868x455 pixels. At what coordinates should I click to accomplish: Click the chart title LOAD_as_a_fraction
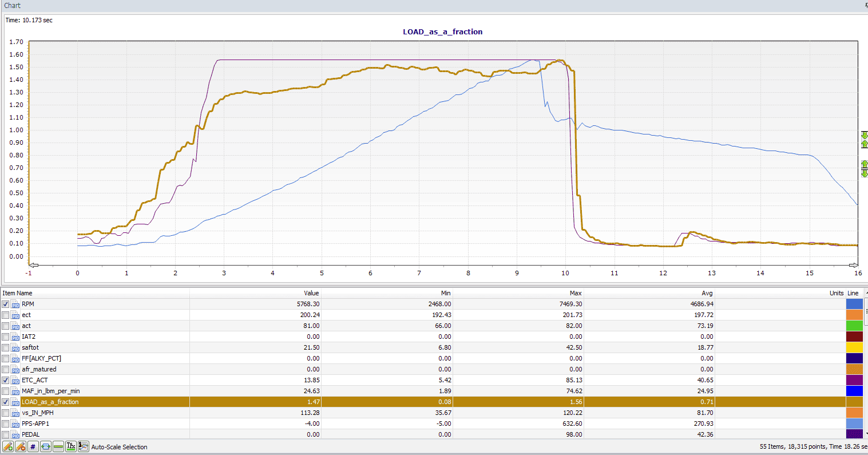coord(443,32)
